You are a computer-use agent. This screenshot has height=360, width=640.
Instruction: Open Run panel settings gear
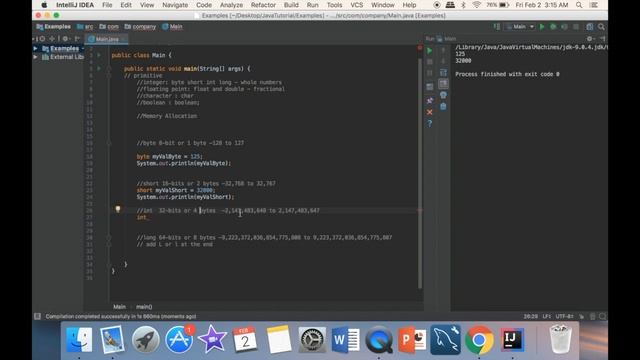[x=589, y=39]
